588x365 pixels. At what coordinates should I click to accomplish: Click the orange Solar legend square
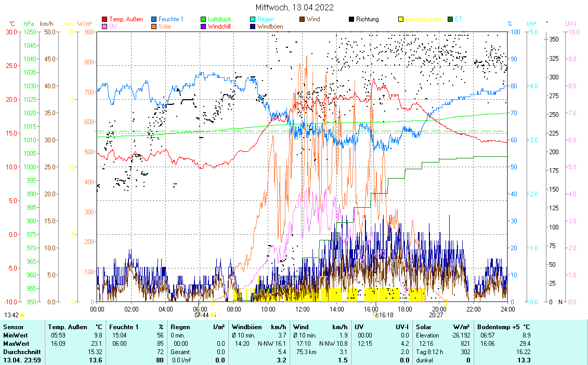point(154,26)
